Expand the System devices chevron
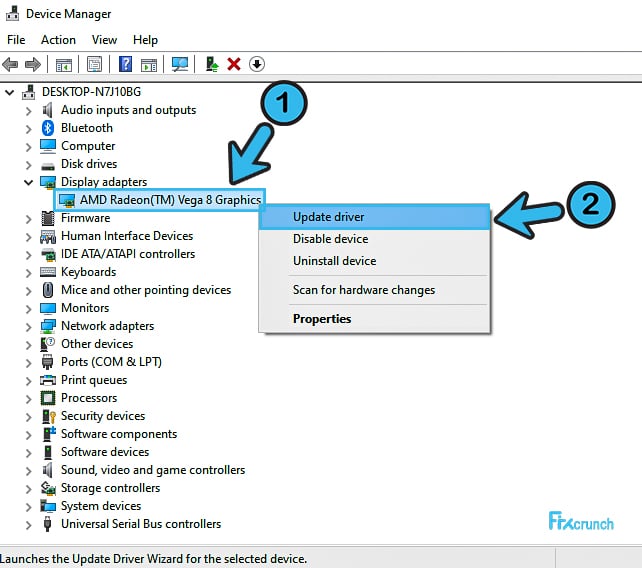642x568 pixels. tap(28, 507)
